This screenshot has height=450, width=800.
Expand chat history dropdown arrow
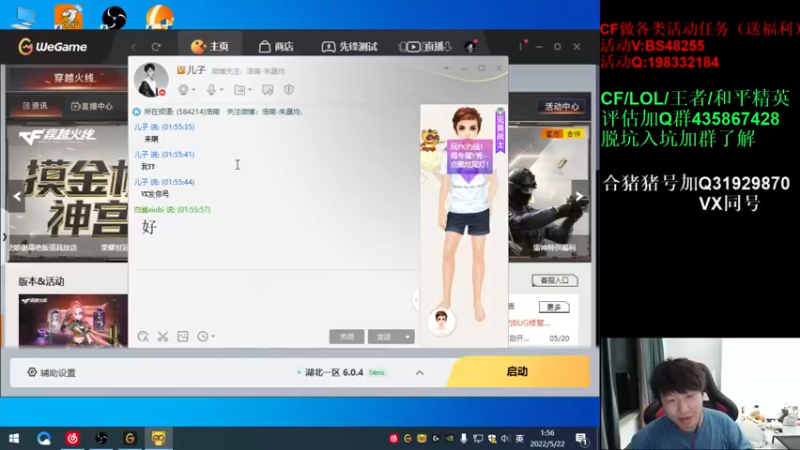point(213,337)
